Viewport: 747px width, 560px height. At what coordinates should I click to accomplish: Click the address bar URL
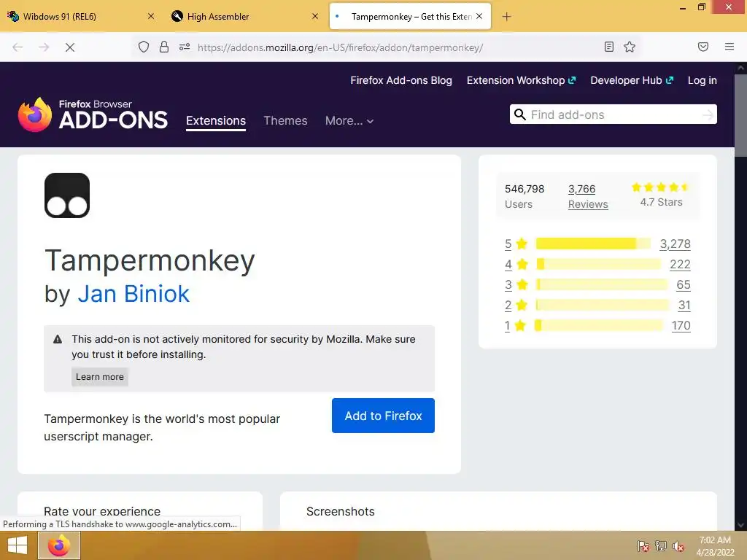coord(340,47)
